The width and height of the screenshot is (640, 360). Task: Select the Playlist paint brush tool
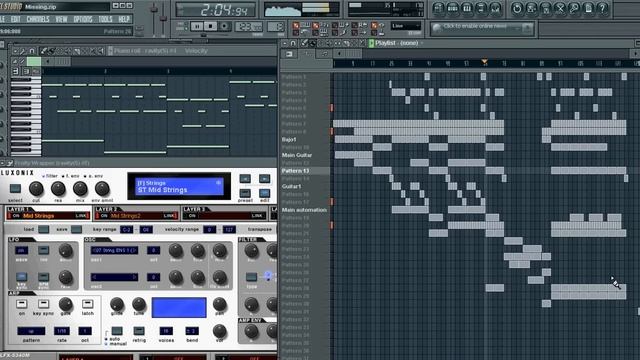pyautogui.click(x=313, y=43)
